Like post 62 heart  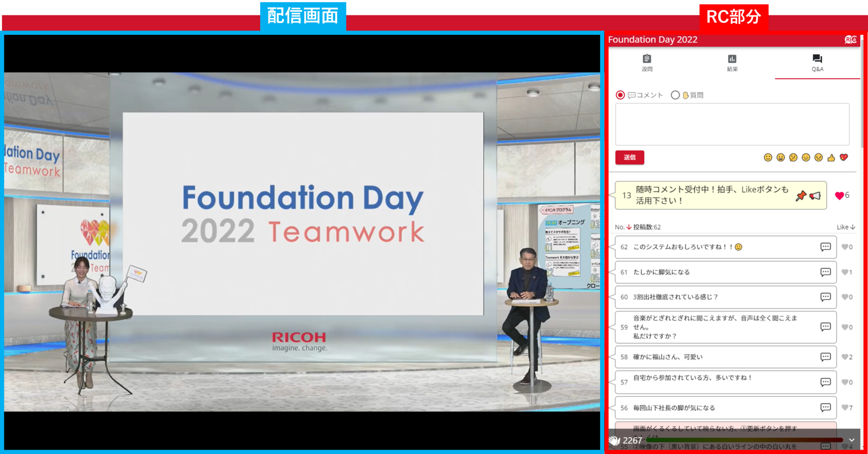[x=844, y=247]
